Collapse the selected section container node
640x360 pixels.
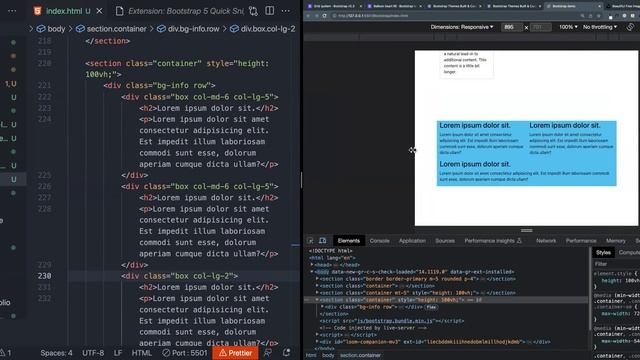tap(318, 300)
